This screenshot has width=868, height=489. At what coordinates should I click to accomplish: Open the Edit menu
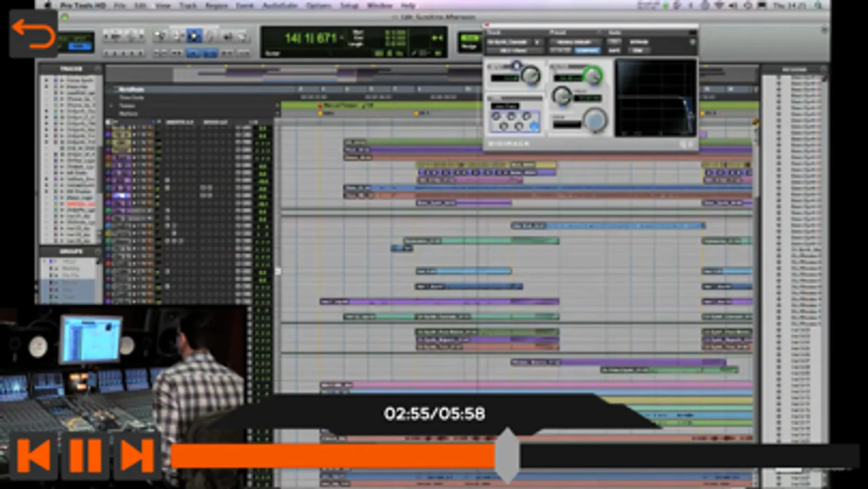(x=141, y=5)
